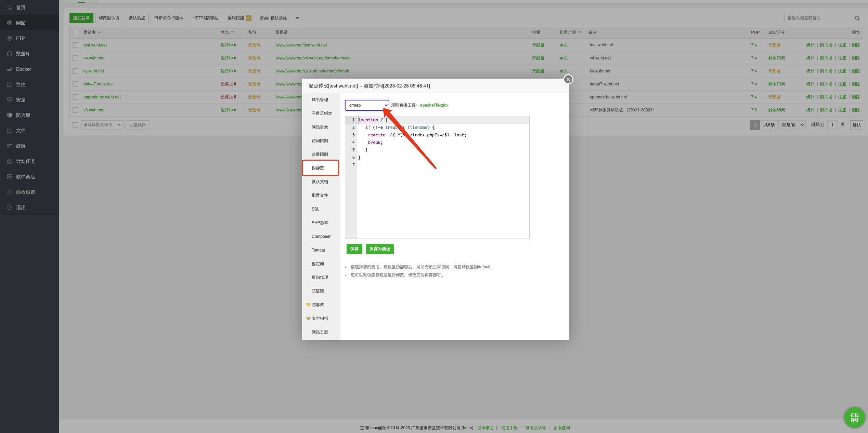This screenshot has width=868, height=433.
Task: Open the Docker panel
Action: [23, 69]
